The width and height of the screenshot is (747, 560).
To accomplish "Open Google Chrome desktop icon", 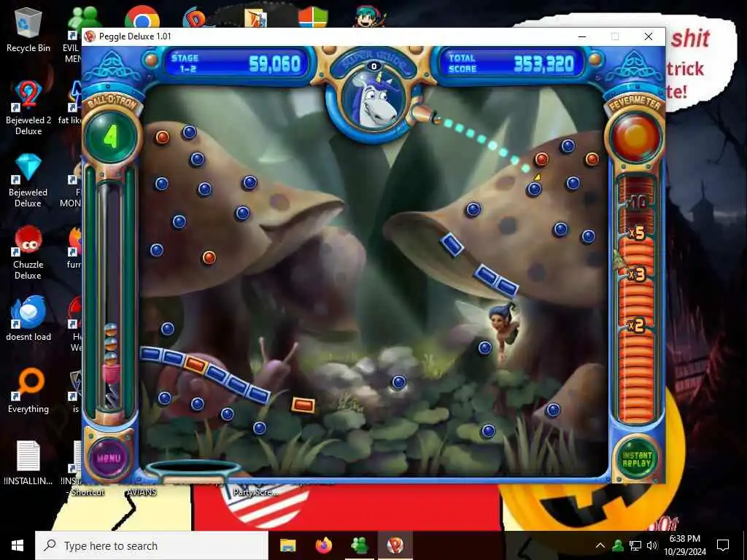I will click(142, 19).
